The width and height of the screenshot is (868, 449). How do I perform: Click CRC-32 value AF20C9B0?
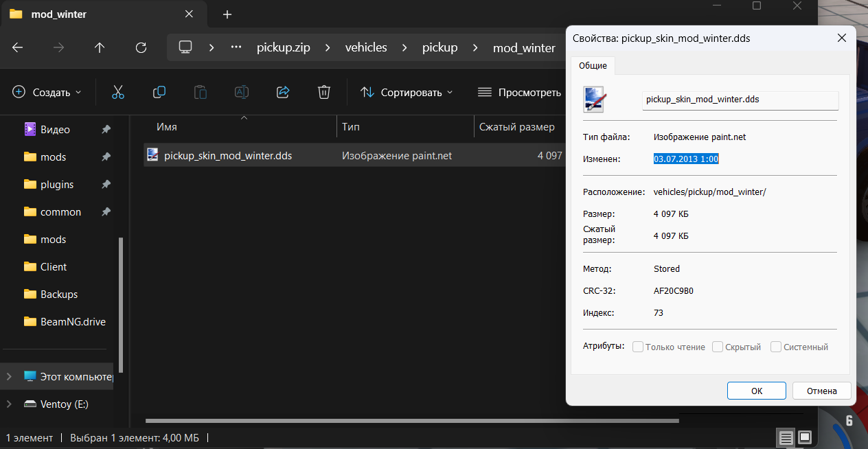[x=674, y=290]
